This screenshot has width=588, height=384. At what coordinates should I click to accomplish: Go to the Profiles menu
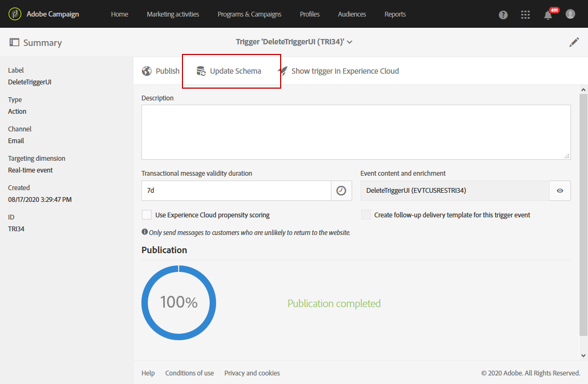point(310,14)
